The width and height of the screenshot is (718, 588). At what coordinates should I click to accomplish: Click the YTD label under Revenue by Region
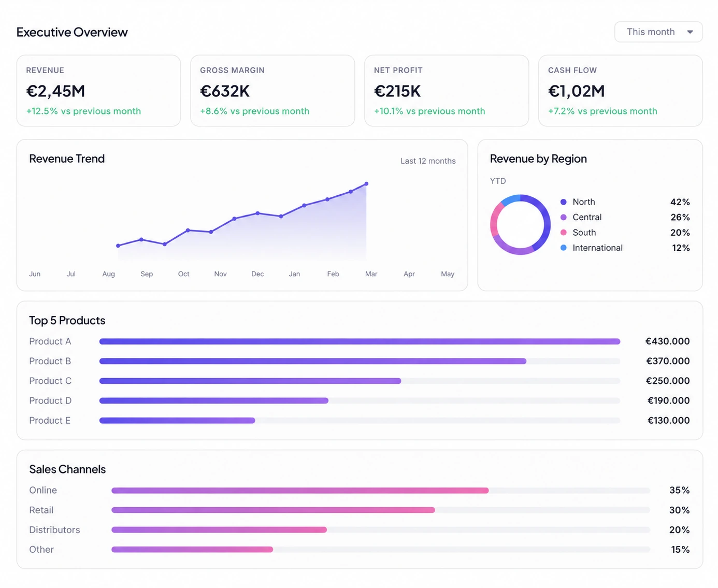[498, 181]
